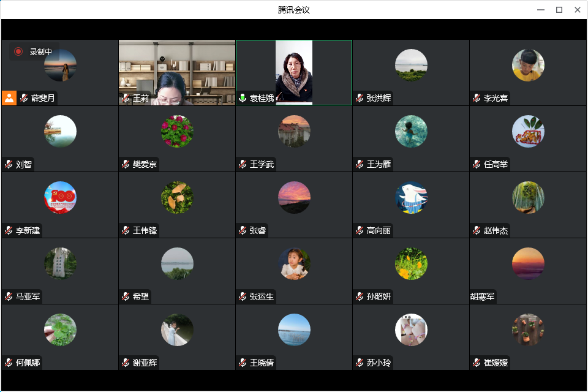Image resolution: width=588 pixels, height=392 pixels.
Task: Click muted microphone icon next to 王学武
Action: click(x=243, y=164)
